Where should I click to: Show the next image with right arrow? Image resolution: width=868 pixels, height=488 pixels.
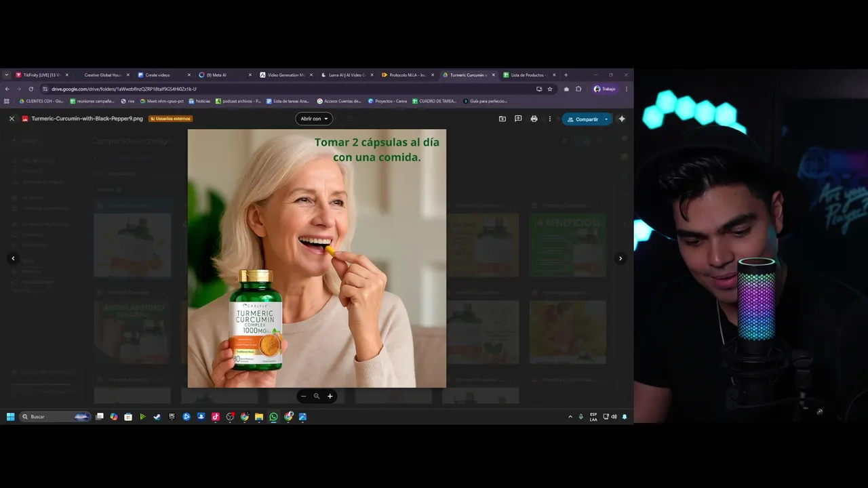tap(620, 258)
